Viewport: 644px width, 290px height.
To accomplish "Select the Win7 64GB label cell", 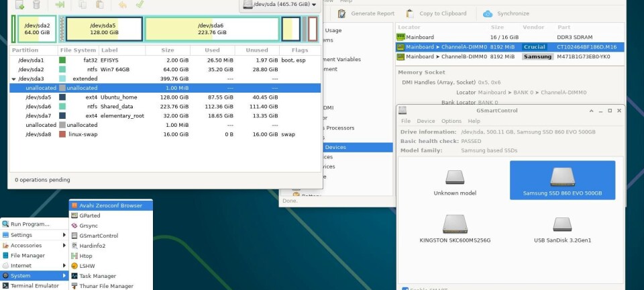I will tap(115, 69).
